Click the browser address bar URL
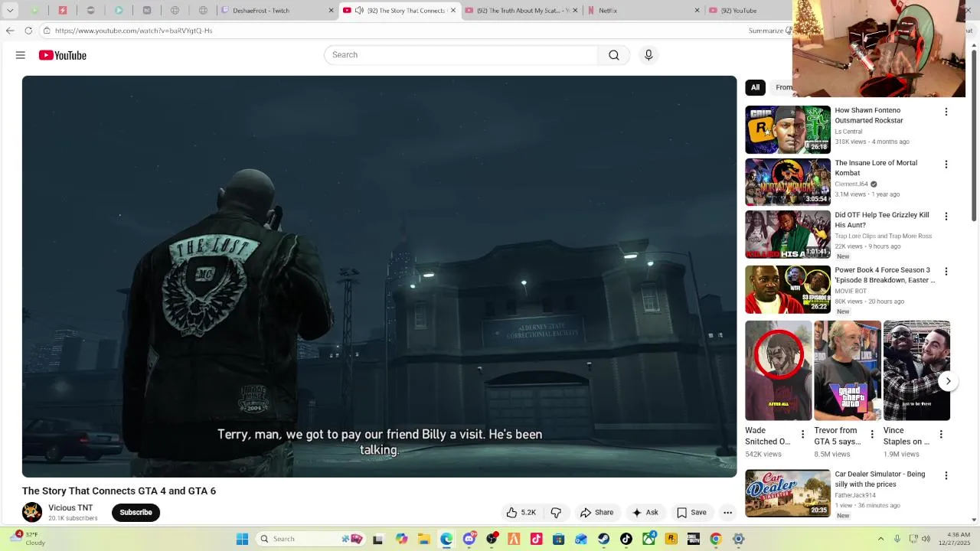Screen dimensions: 980x551 point(134,31)
